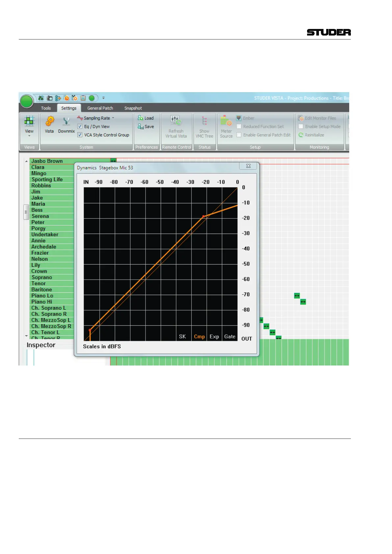This screenshot has width=392, height=554.
Task: Select the Soprano source row
Action: click(x=52, y=277)
